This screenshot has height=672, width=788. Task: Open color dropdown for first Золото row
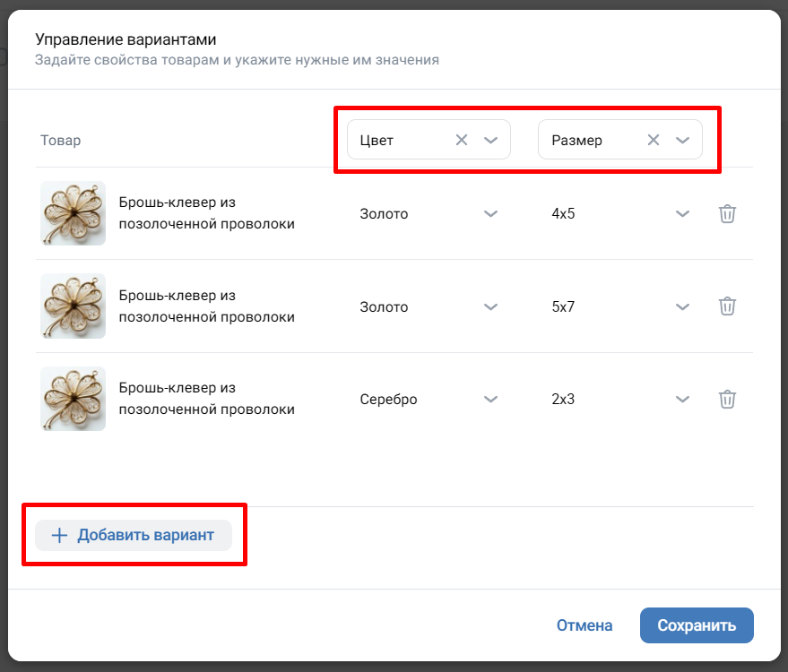click(490, 214)
